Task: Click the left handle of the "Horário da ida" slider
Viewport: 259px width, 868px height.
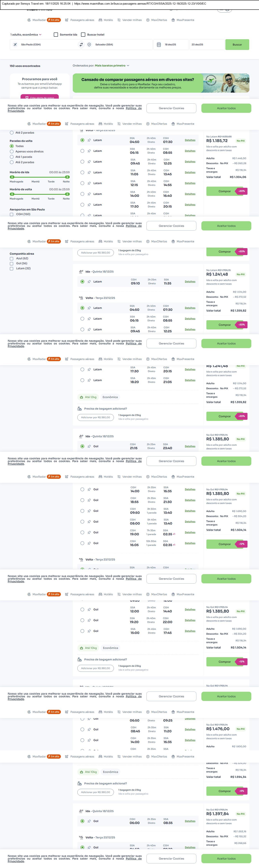Action: click(x=12, y=177)
